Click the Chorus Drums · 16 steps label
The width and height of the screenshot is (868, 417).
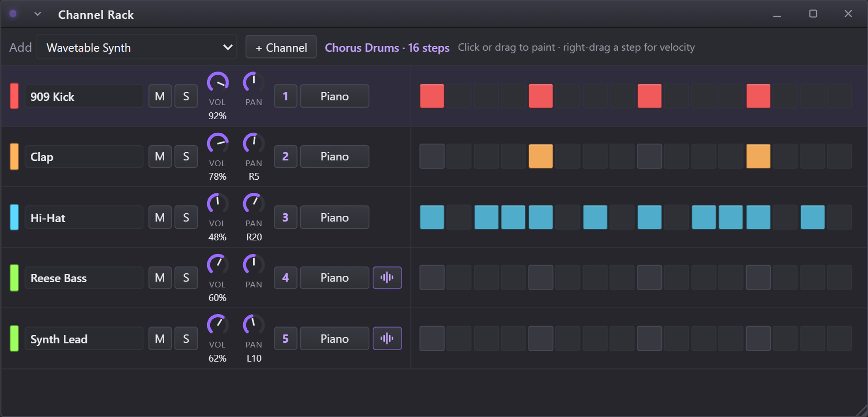pyautogui.click(x=387, y=48)
